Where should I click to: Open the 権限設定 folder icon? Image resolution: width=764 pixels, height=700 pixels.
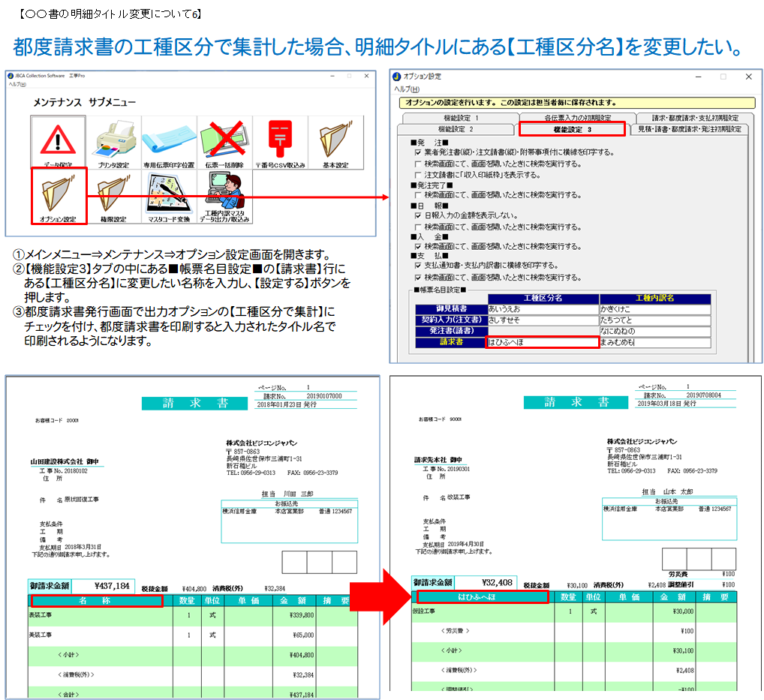tap(113, 196)
